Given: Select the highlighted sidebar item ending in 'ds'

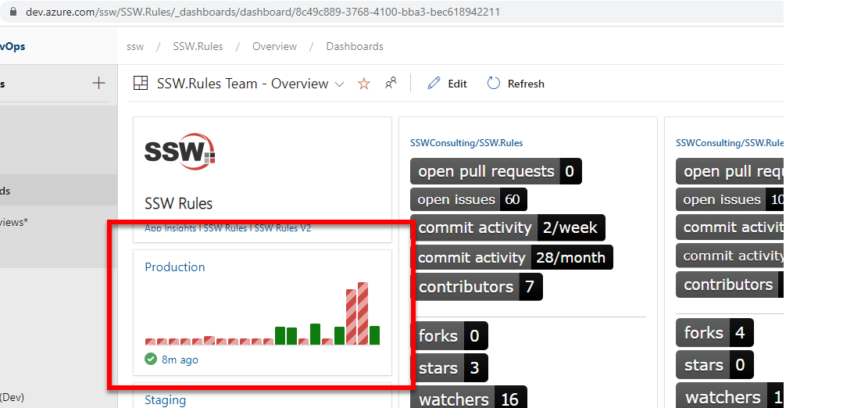Looking at the screenshot, I should (59, 191).
